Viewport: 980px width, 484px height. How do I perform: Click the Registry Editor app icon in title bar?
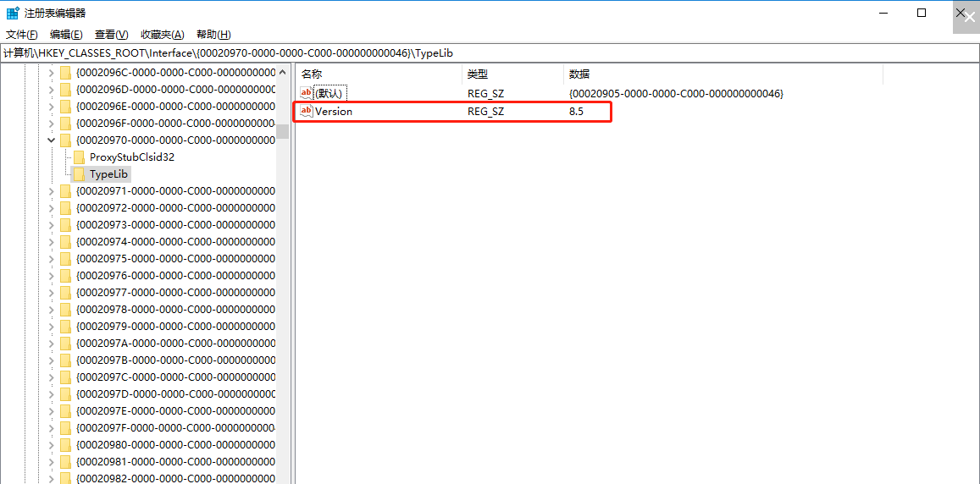pos(13,13)
